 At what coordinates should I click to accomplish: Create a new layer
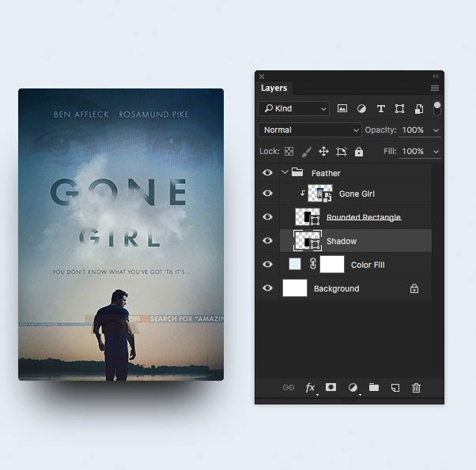coord(395,388)
